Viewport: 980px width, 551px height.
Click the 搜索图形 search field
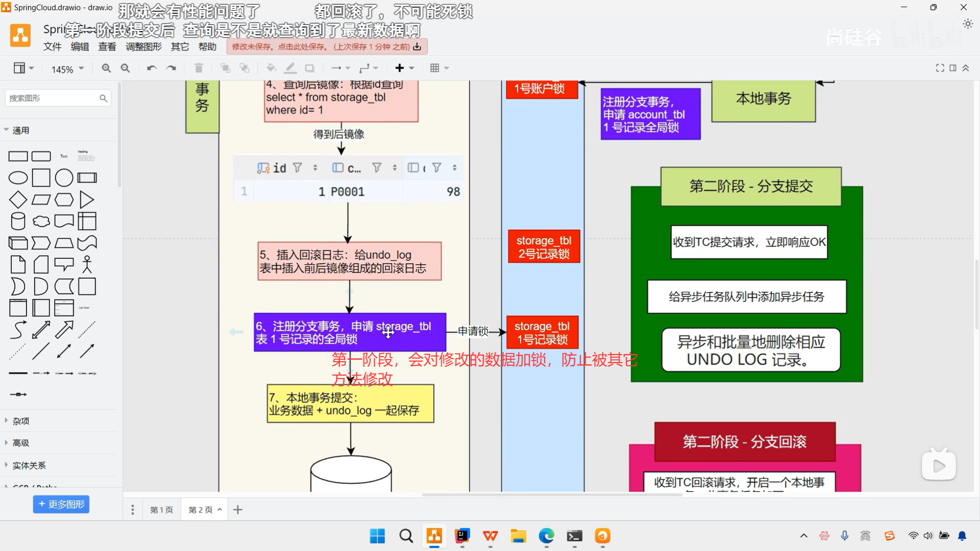point(51,98)
